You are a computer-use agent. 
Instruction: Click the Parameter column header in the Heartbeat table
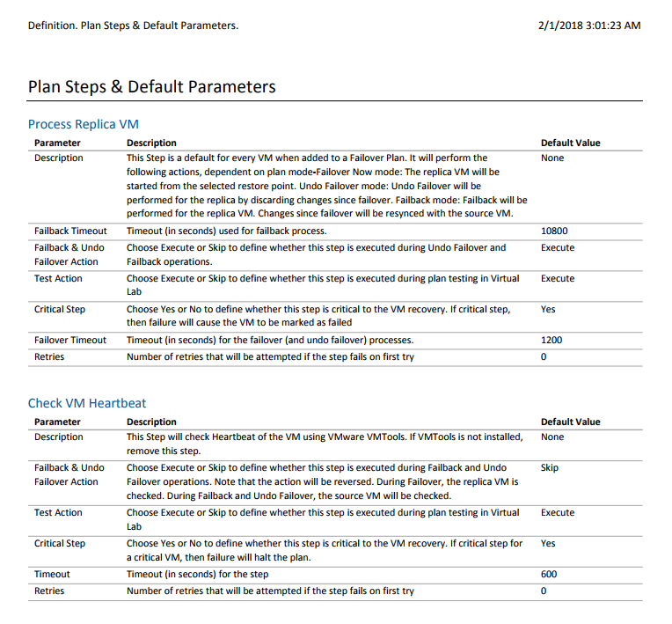(x=57, y=422)
